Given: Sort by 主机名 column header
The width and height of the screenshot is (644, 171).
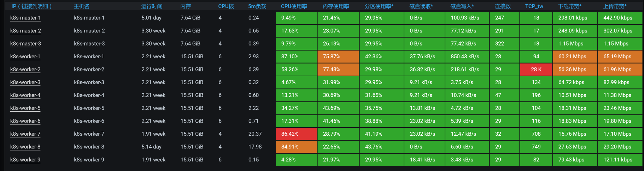Looking at the screenshot, I should tap(81, 6).
